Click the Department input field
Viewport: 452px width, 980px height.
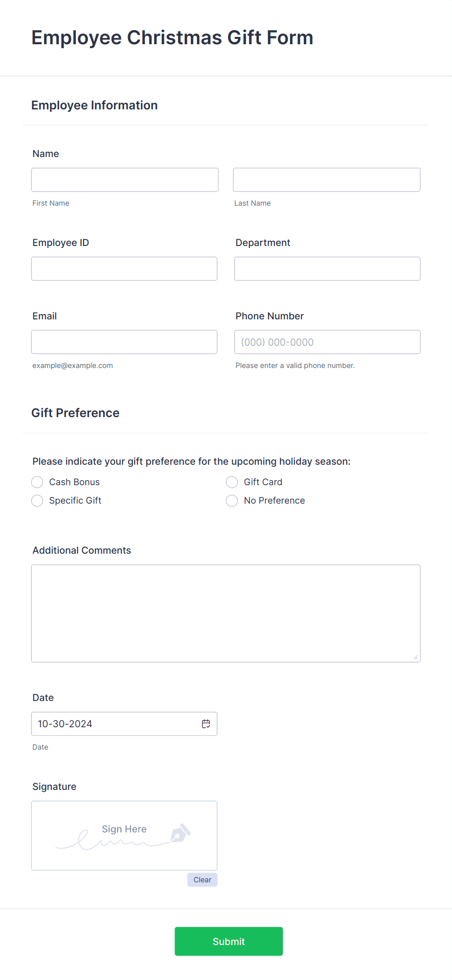(327, 268)
